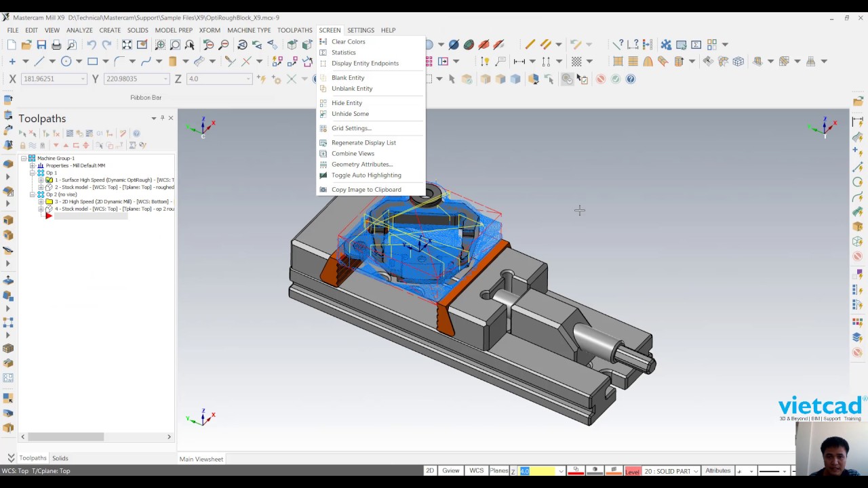Toggle Auto Highlighting from Screen menu
868x488 pixels.
tap(366, 175)
